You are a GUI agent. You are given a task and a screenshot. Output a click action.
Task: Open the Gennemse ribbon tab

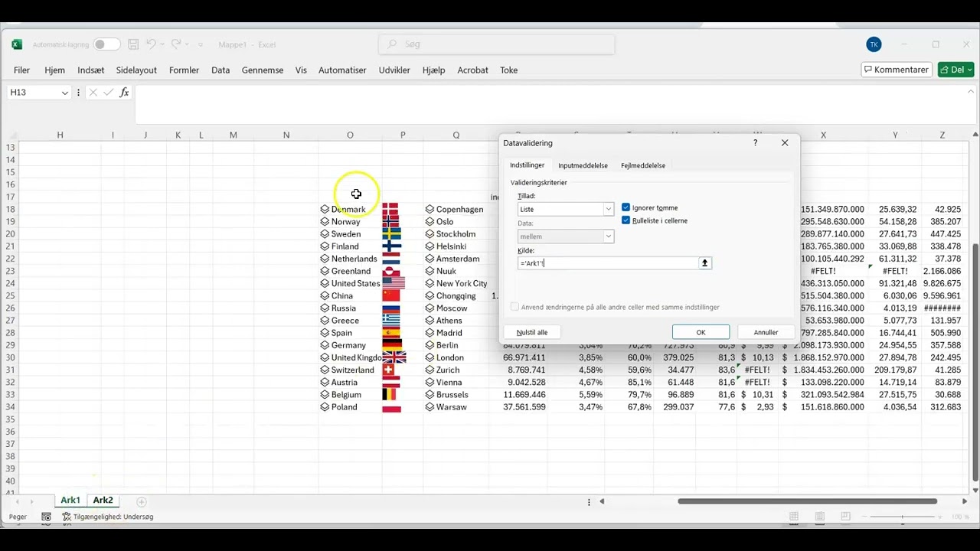263,70
